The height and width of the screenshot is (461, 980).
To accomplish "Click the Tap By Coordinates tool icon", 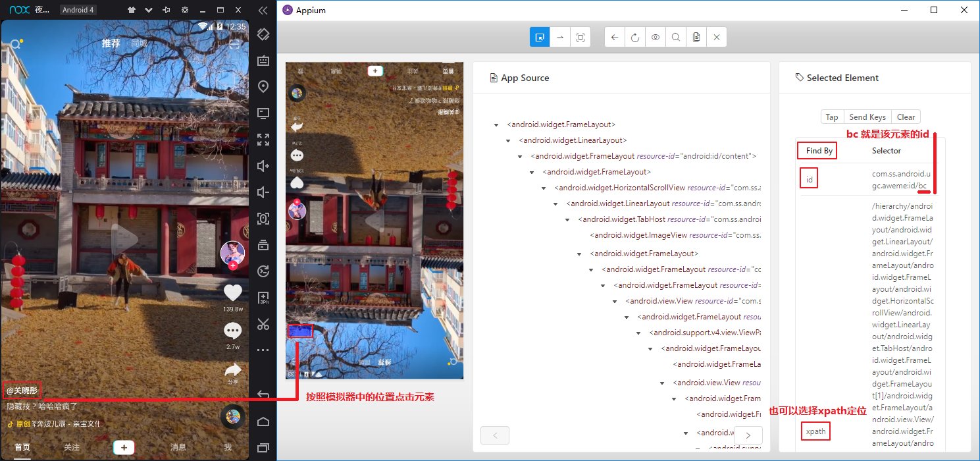I will (580, 38).
